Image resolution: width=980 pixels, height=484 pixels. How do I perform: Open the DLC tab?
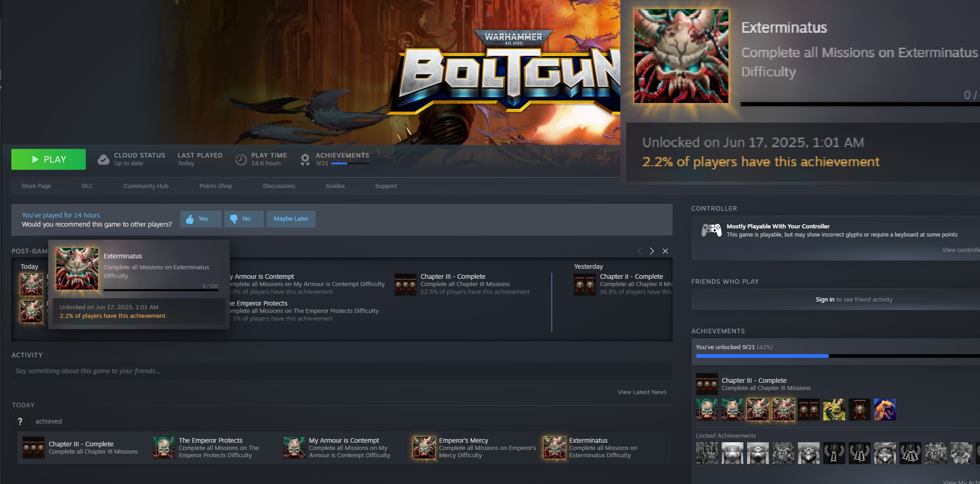click(87, 186)
